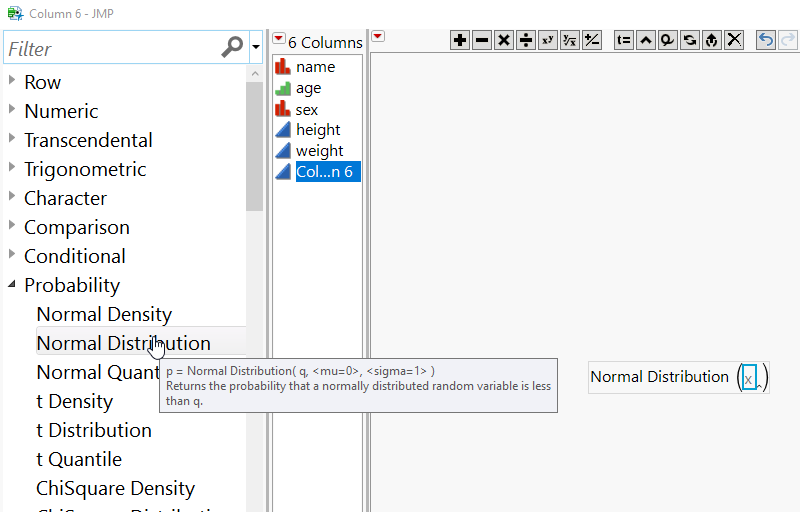Collapse the Probability function category
Viewport: 800px width, 512px height.
click(12, 284)
